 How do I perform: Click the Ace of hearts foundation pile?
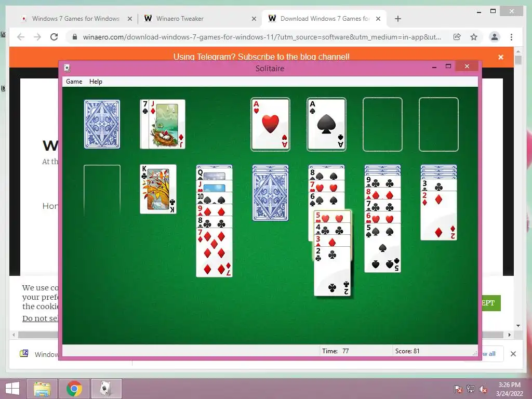270,124
